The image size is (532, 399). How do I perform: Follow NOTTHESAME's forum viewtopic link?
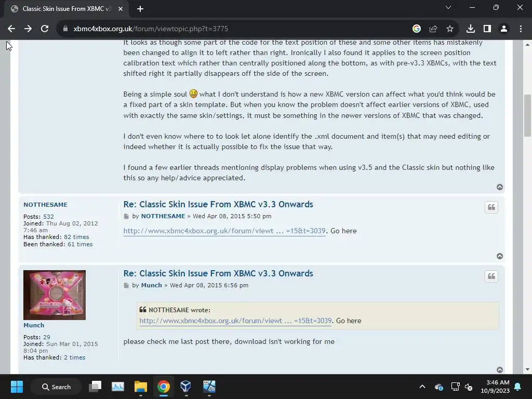[224, 231]
